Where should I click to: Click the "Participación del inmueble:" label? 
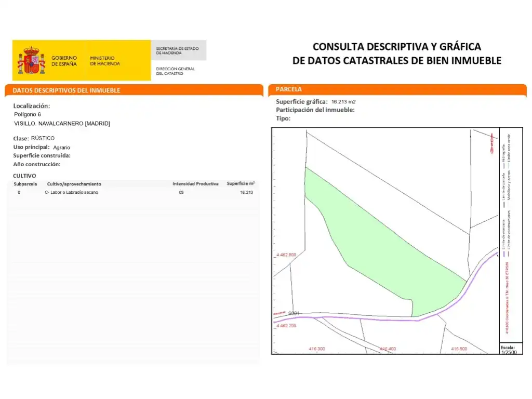tap(315, 110)
